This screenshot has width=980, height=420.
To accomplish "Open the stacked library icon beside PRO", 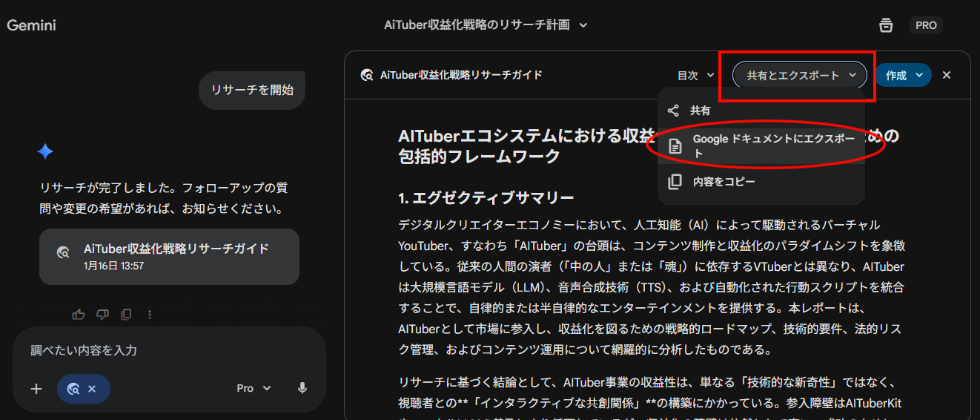I will [886, 25].
